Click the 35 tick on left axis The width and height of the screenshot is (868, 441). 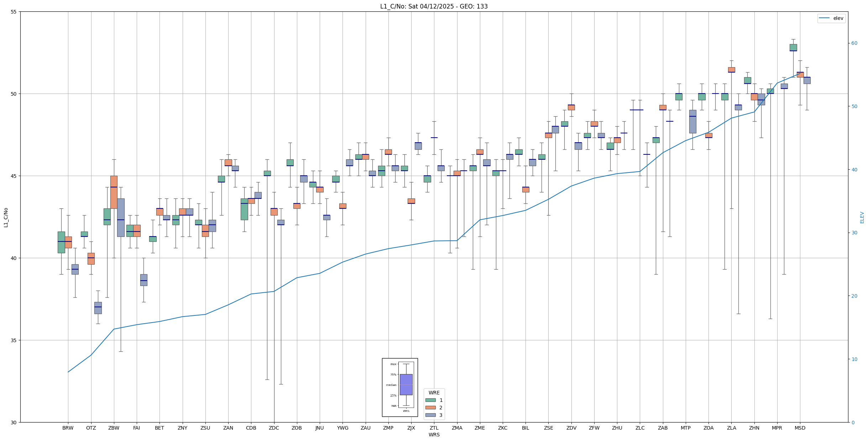point(14,340)
